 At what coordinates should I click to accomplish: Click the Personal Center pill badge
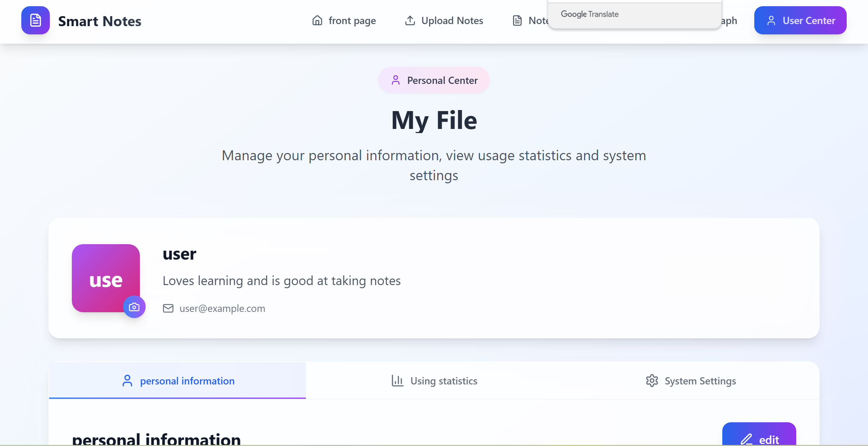pyautogui.click(x=434, y=80)
